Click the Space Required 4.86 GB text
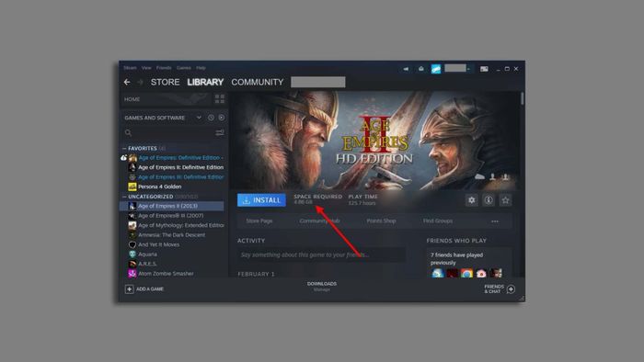Viewport: 644px width, 362px height. coord(318,199)
